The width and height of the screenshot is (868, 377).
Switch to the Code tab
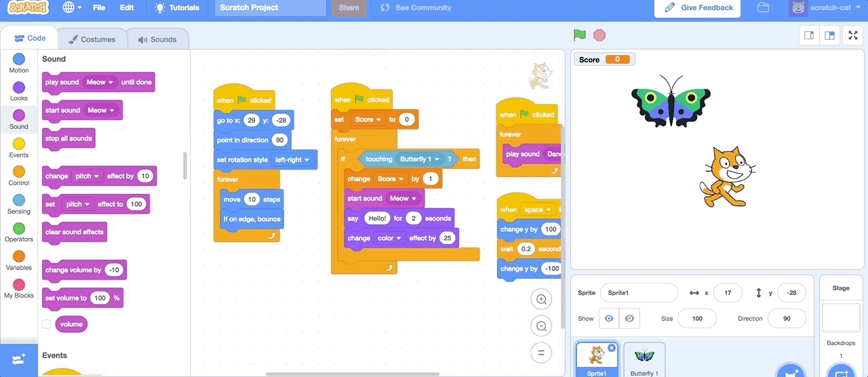coord(31,39)
